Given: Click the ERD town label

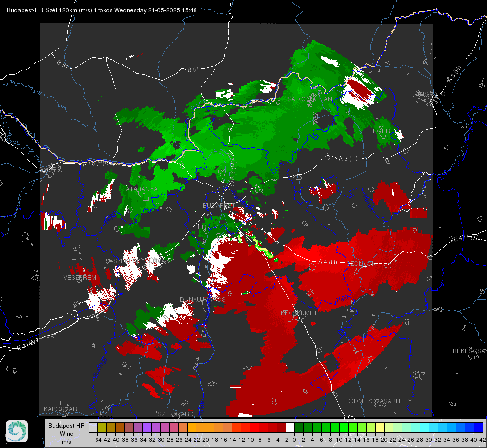Looking at the screenshot, I should (x=204, y=227).
